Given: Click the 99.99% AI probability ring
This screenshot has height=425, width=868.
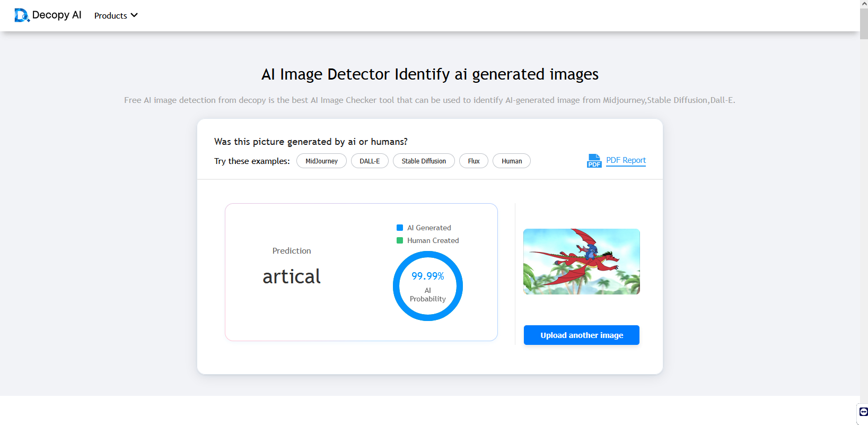Looking at the screenshot, I should click(428, 286).
